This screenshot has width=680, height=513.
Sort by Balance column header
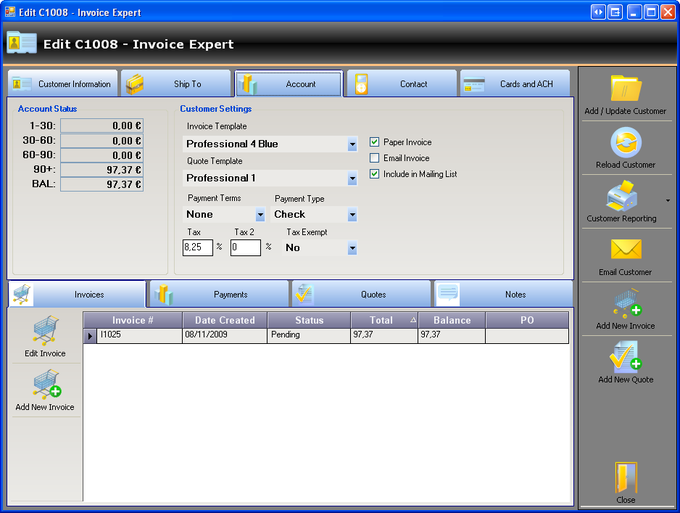[452, 320]
